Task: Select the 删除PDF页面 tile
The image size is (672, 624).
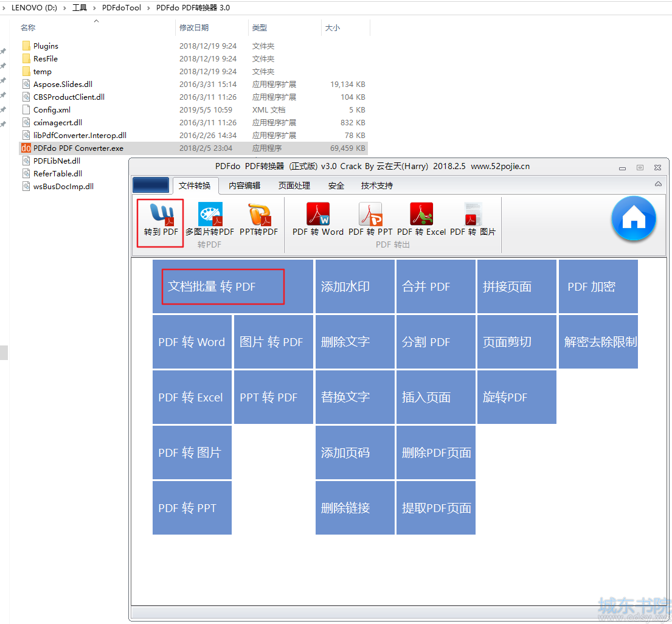Action: [x=436, y=452]
